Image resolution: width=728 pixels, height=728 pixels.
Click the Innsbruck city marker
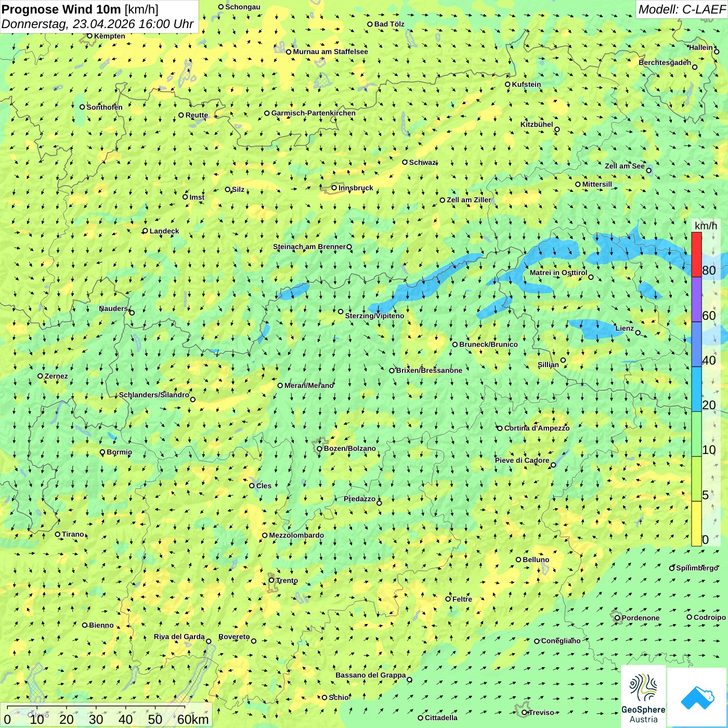[334, 188]
